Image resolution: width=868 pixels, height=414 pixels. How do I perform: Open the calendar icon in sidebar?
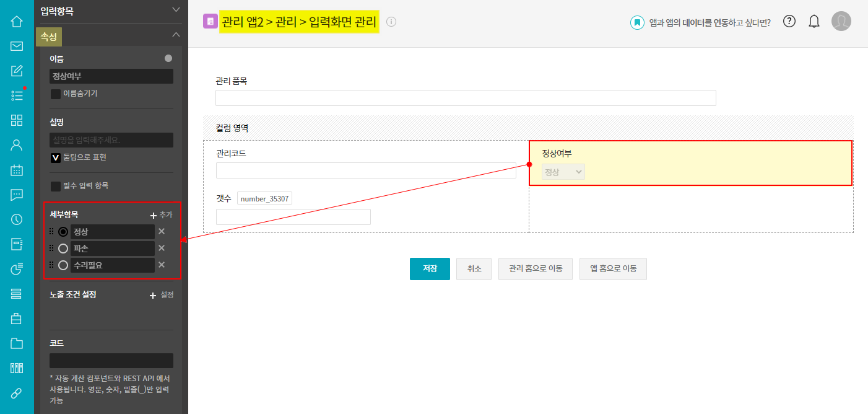tap(17, 170)
